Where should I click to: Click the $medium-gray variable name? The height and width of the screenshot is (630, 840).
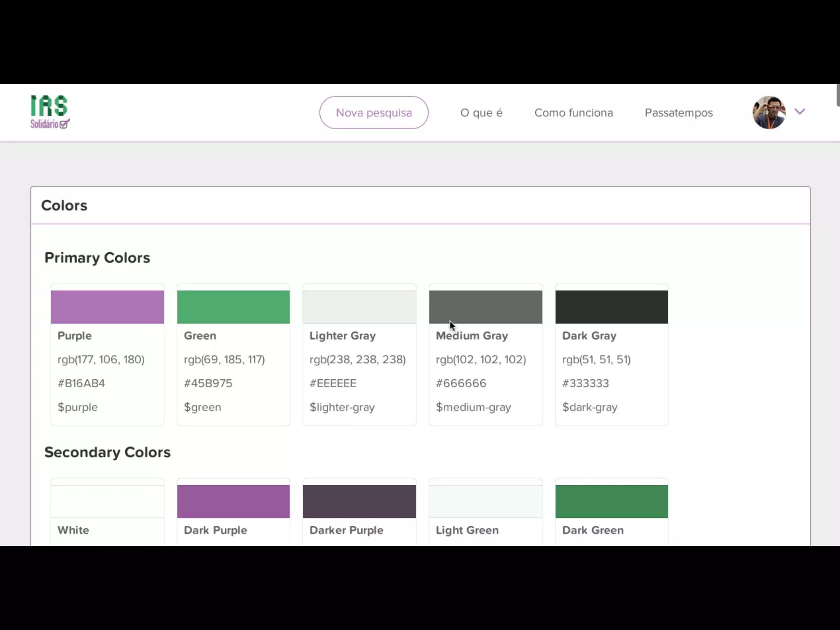pyautogui.click(x=473, y=407)
